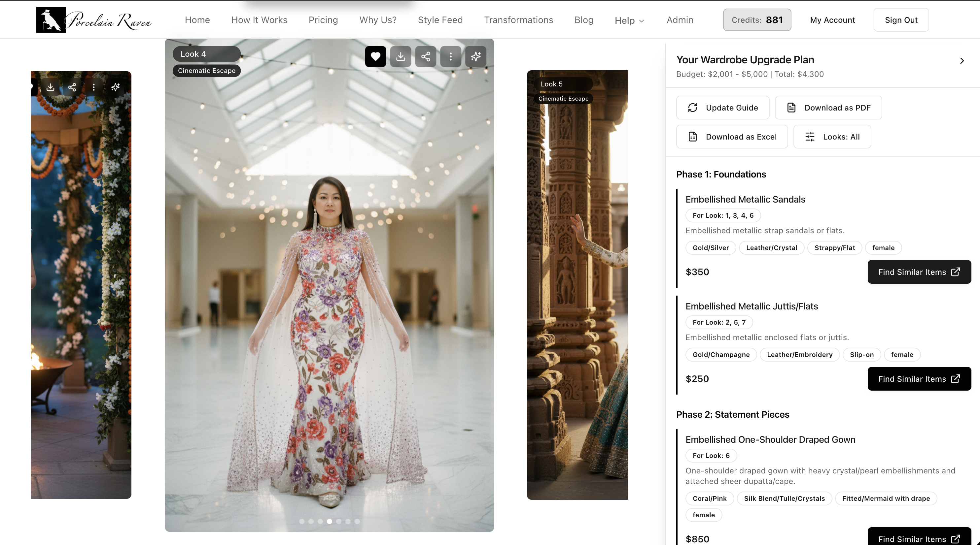Open the Looks: All filter

pos(832,137)
